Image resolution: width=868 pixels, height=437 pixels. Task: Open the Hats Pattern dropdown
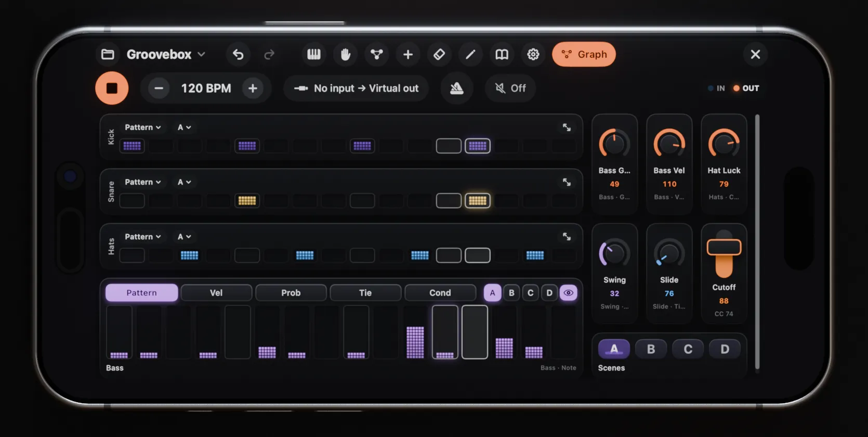pos(143,237)
